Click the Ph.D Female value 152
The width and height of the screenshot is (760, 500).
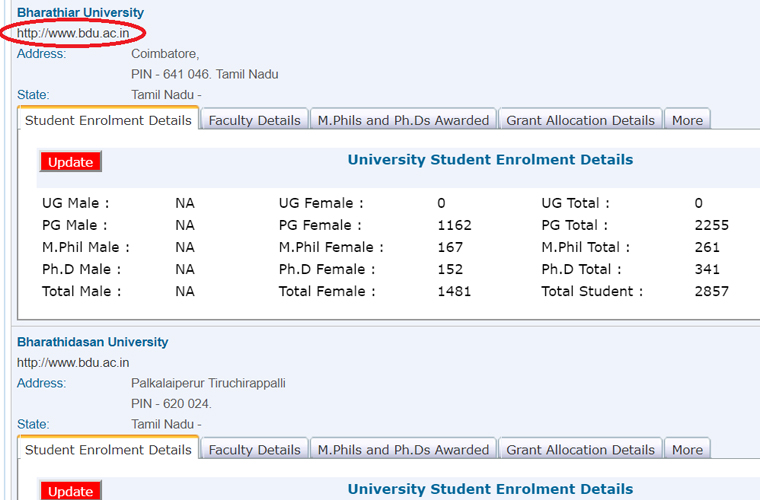tap(450, 269)
